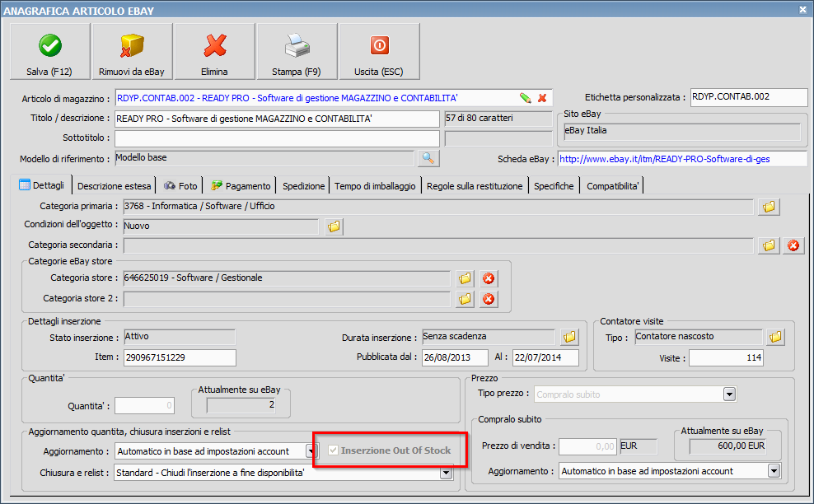Click the '57 di 80 caratteri' counter
This screenshot has width=814, height=504.
click(x=498, y=119)
